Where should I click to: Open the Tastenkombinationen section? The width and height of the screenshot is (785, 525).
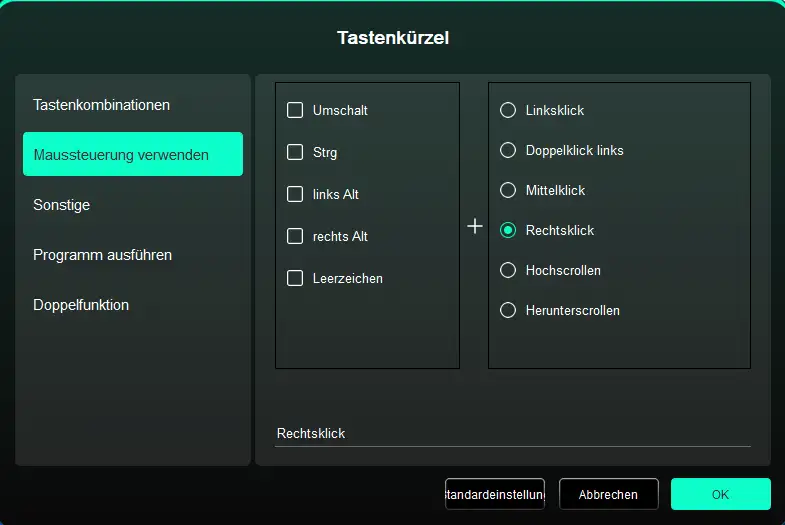coord(101,105)
